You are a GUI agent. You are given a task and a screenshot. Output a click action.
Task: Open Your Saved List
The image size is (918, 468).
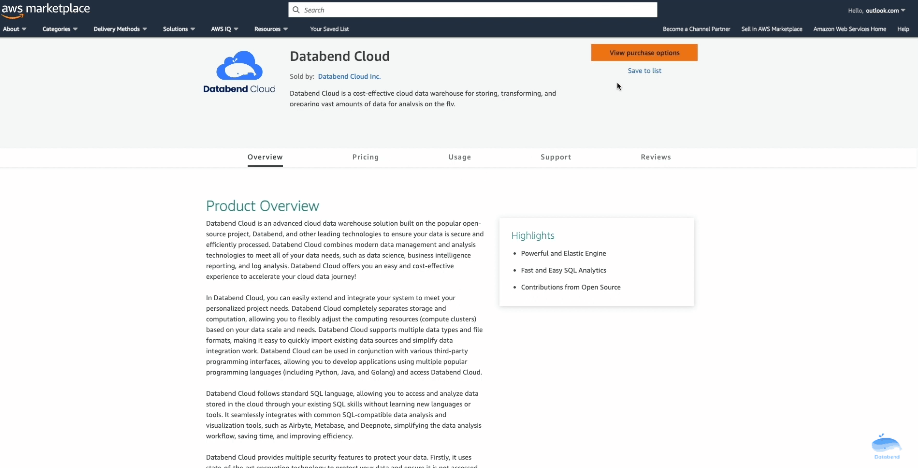[329, 29]
